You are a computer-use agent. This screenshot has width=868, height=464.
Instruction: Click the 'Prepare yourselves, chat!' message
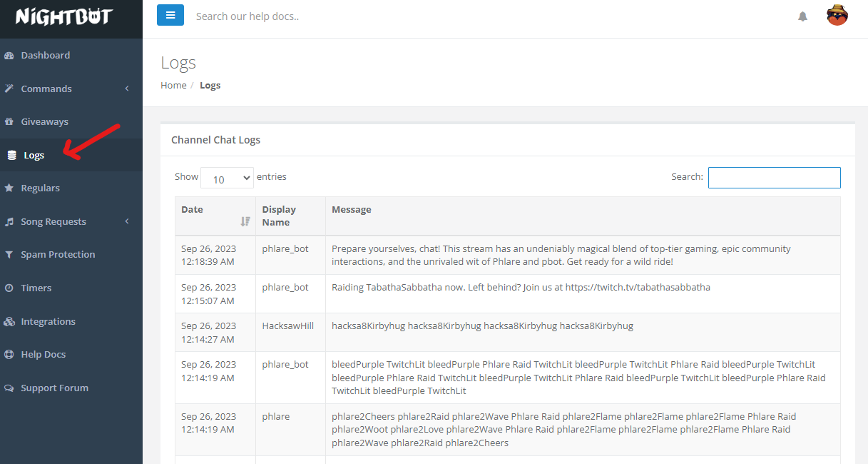(561, 256)
